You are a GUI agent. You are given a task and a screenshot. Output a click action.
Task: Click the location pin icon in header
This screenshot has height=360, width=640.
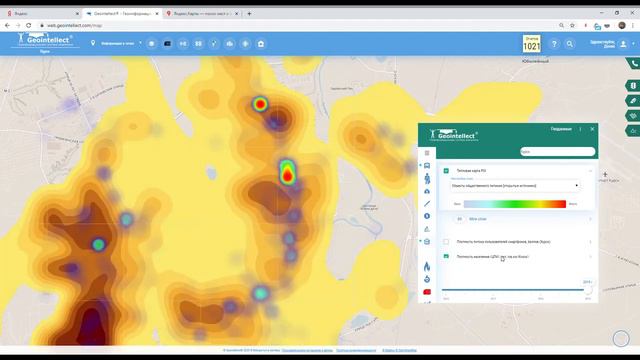click(93, 43)
